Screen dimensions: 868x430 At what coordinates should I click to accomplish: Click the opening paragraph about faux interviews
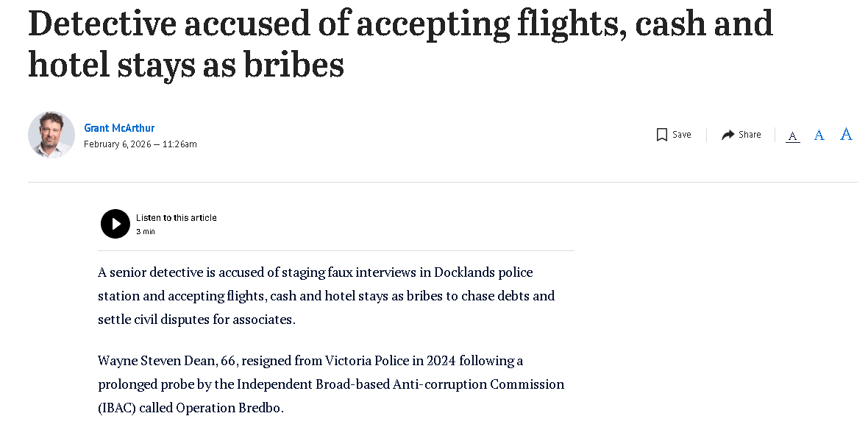[326, 296]
